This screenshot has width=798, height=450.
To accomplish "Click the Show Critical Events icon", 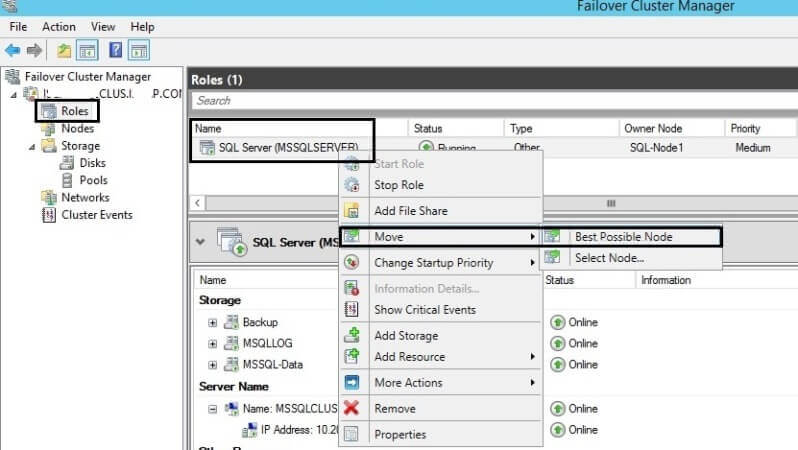I will [352, 310].
